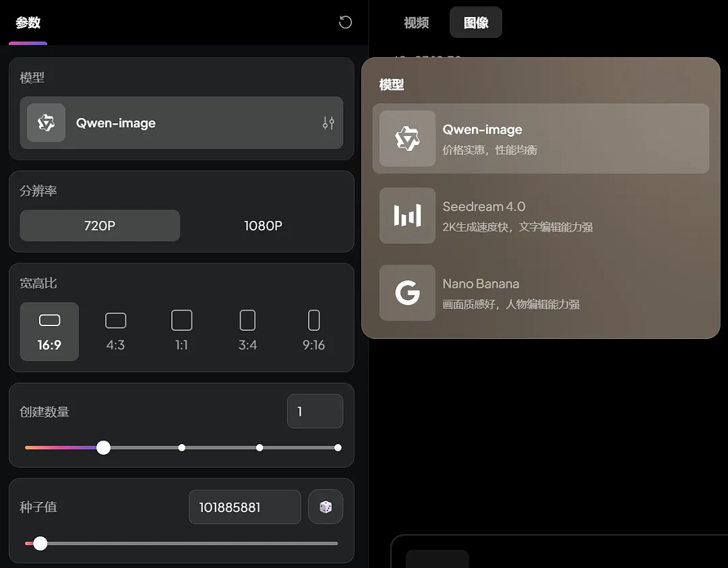Viewport: 728px width, 568px height.
Task: Click the 宽高比 section label
Action: click(x=38, y=283)
